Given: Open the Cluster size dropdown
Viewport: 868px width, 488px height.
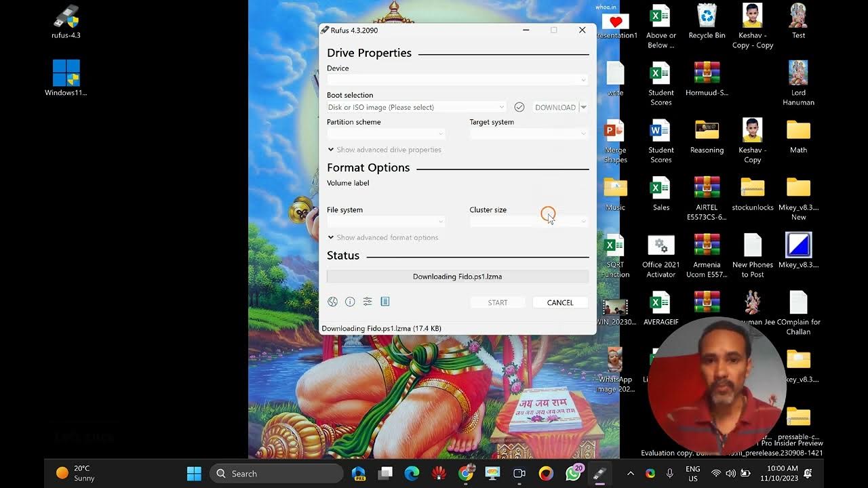Looking at the screenshot, I should coord(529,222).
